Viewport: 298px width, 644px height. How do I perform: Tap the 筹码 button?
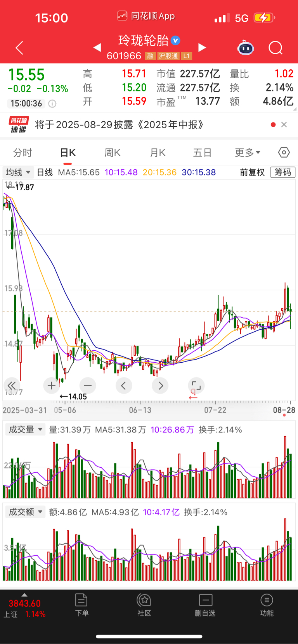tap(283, 172)
